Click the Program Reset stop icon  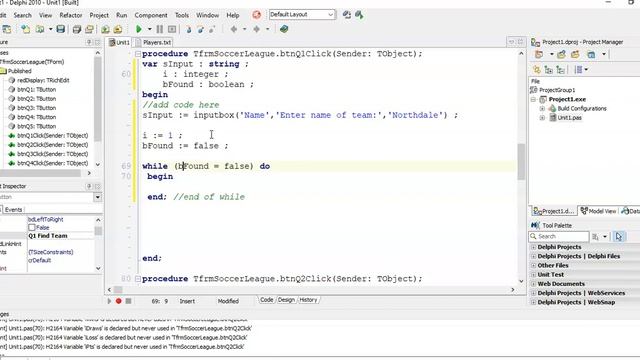click(172, 29)
